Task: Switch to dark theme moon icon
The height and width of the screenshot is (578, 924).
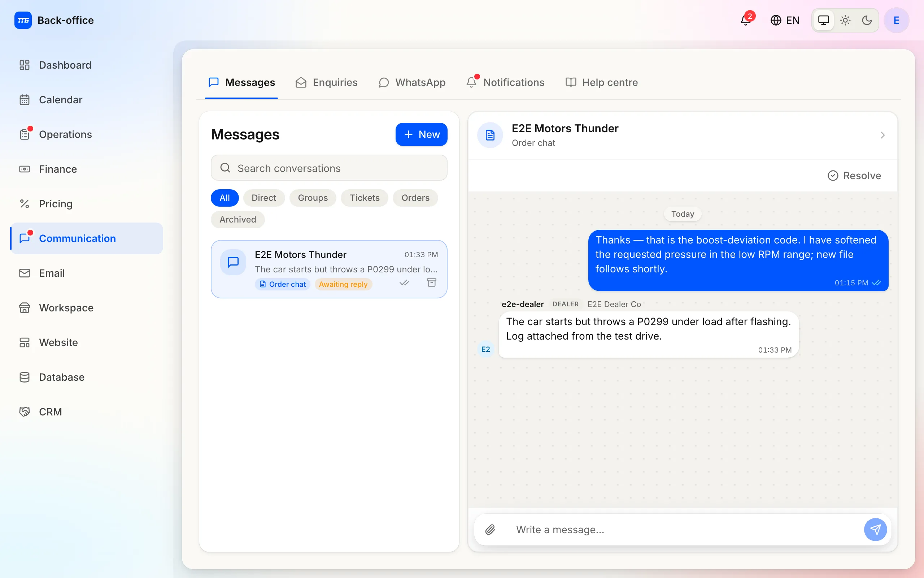Action: 867,20
